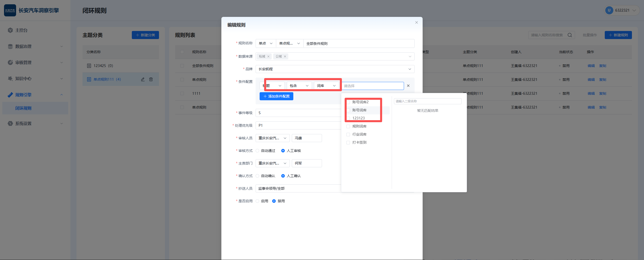This screenshot has height=260, width=644.
Task: Click the user avatar icon in header
Action: point(609,10)
